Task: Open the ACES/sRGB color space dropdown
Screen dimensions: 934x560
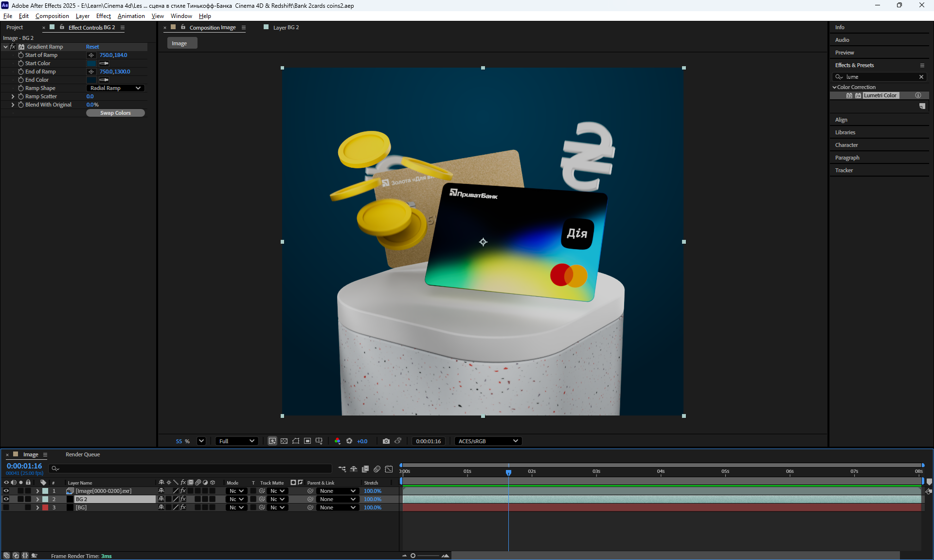Action: [x=488, y=441]
